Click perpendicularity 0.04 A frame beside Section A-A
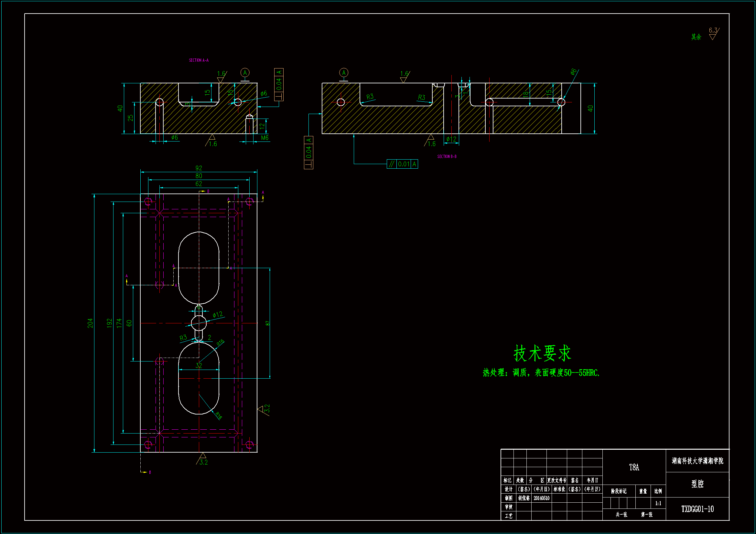 pos(278,85)
